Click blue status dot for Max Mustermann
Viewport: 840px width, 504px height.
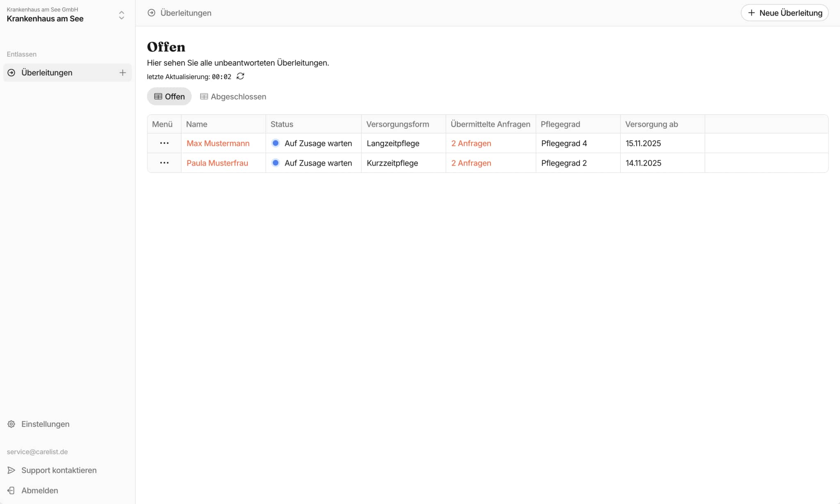(276, 143)
